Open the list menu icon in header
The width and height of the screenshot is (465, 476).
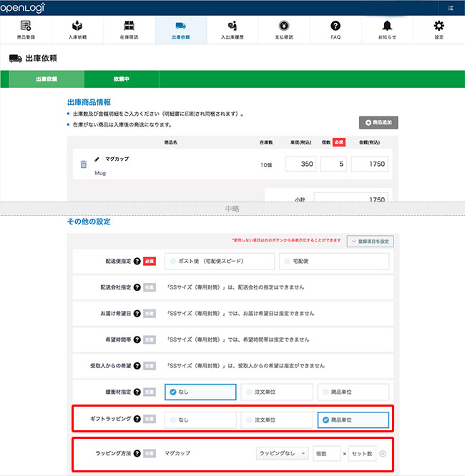click(451, 8)
